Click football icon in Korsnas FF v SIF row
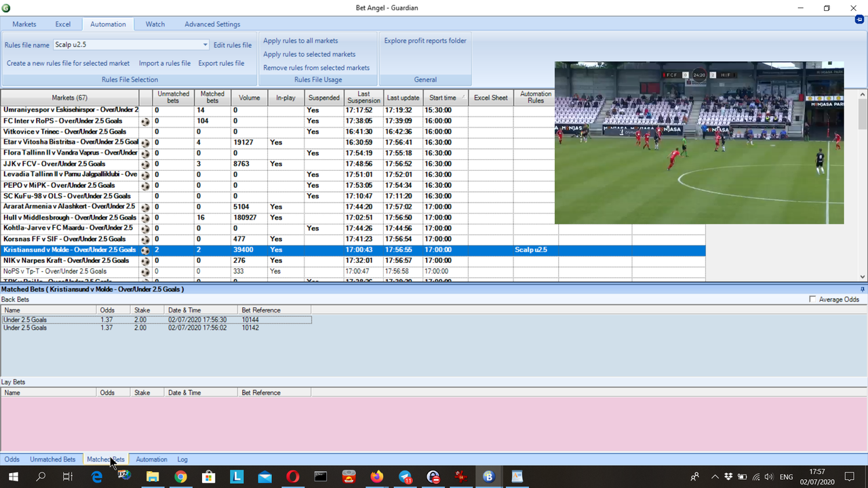 click(145, 239)
